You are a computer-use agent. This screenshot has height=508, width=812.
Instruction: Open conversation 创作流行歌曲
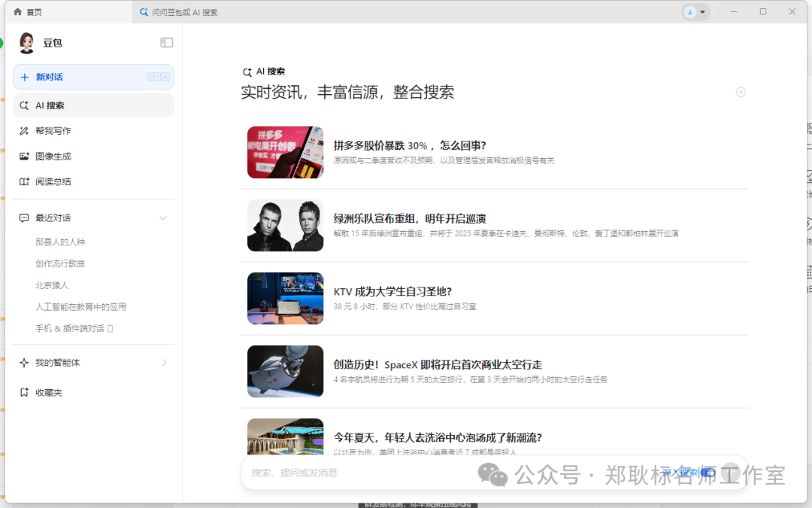[x=60, y=263]
